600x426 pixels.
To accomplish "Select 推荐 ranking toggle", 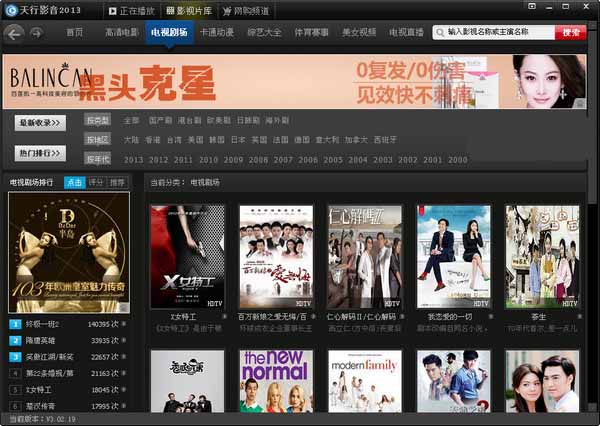I will [x=117, y=183].
